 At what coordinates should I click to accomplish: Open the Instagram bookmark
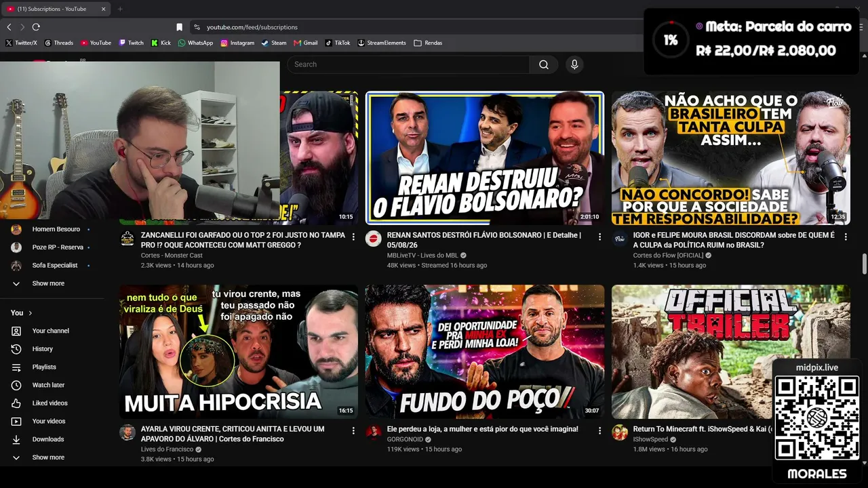pyautogui.click(x=237, y=43)
